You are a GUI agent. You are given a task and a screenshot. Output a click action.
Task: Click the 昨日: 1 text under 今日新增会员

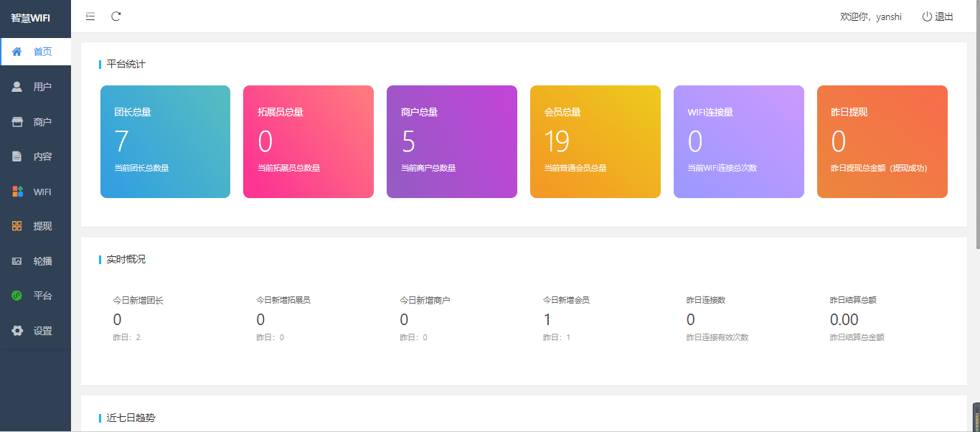pyautogui.click(x=557, y=337)
